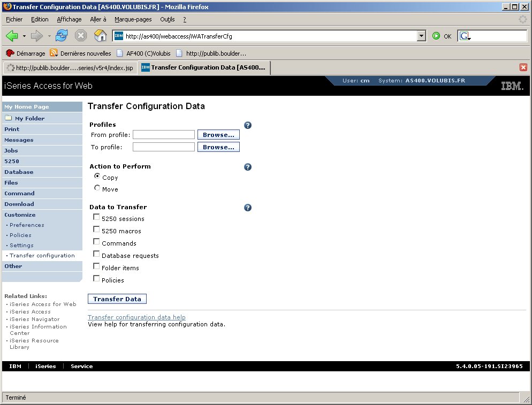
Task: Check the 5250 macros checkbox
Action: 96,230
